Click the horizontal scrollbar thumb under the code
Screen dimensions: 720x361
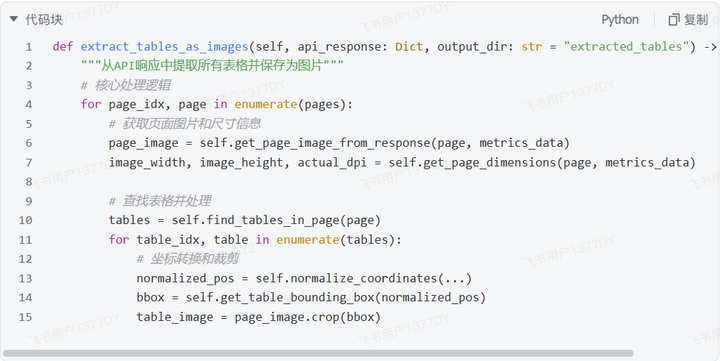tap(318, 353)
